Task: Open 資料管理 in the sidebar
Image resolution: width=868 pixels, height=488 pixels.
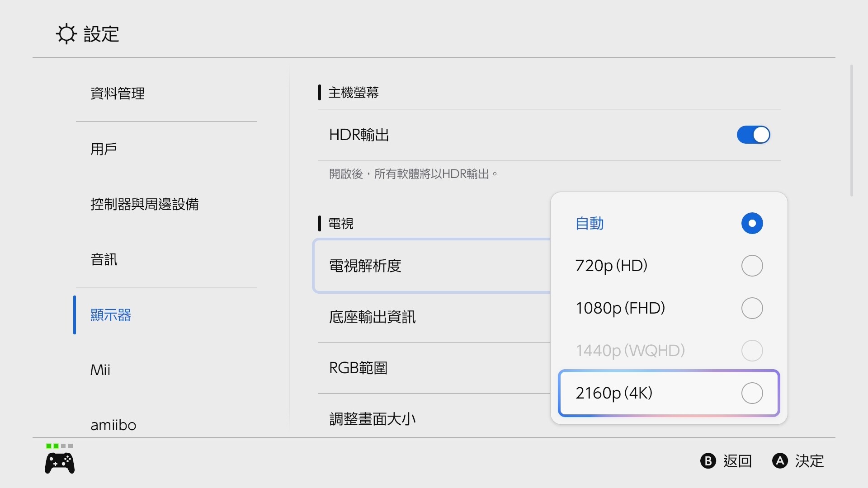Action: [x=118, y=94]
